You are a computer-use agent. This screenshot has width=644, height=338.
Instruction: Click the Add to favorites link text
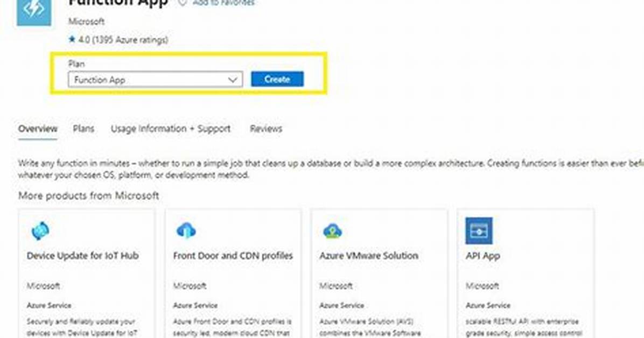pyautogui.click(x=223, y=3)
